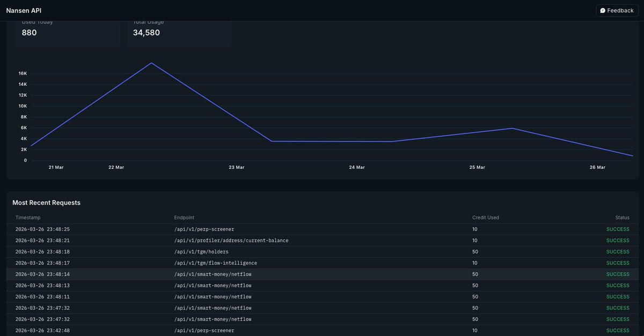
Task: Click SUCCESS status in 23:48:25 row
Action: point(618,229)
